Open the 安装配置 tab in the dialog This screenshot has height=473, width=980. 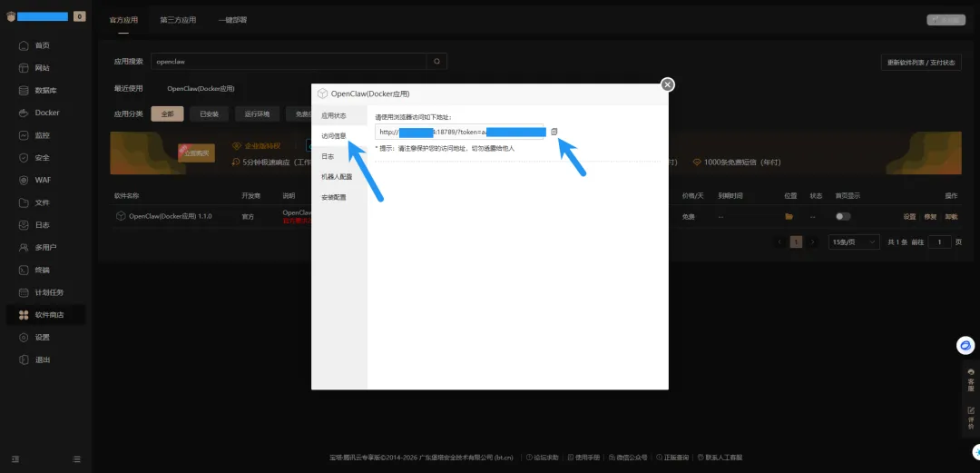[x=334, y=197]
